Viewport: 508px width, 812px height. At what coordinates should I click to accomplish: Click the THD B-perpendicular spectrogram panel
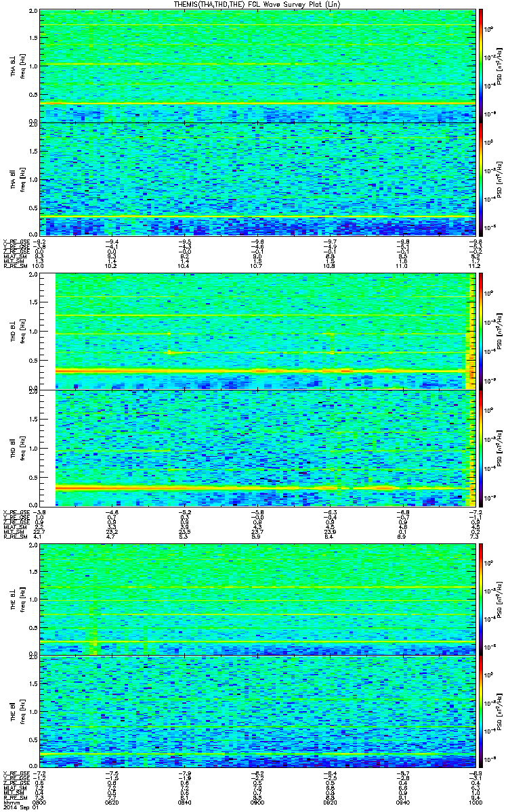(x=257, y=332)
